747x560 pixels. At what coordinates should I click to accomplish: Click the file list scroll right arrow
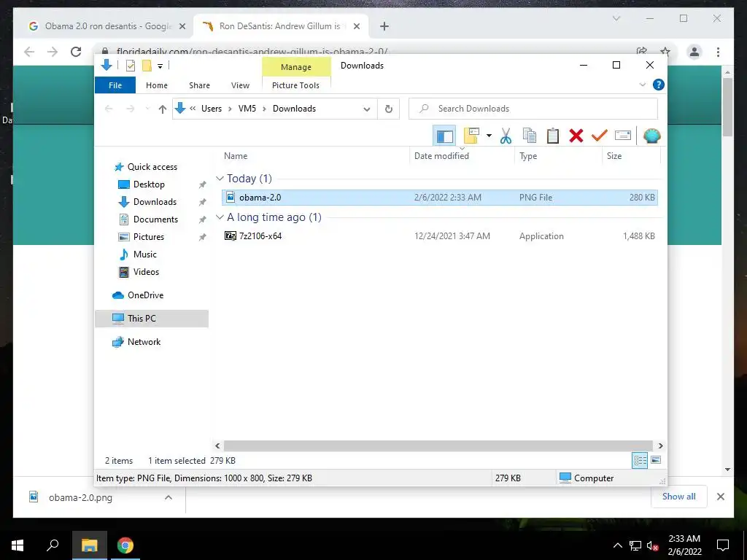(660, 446)
